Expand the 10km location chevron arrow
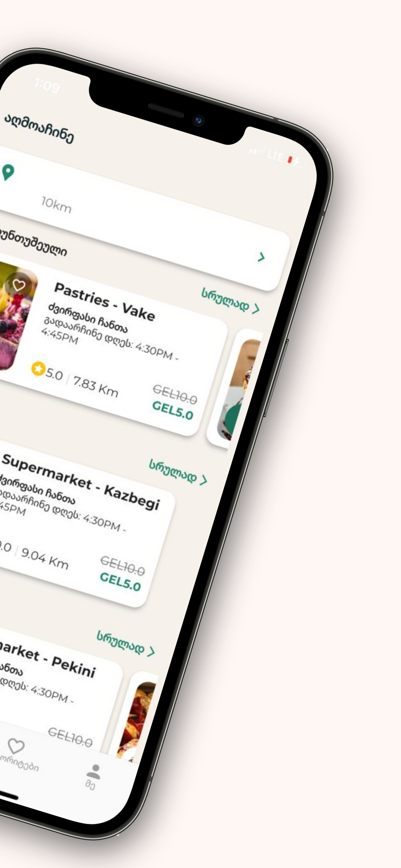This screenshot has height=868, width=401. (x=261, y=257)
